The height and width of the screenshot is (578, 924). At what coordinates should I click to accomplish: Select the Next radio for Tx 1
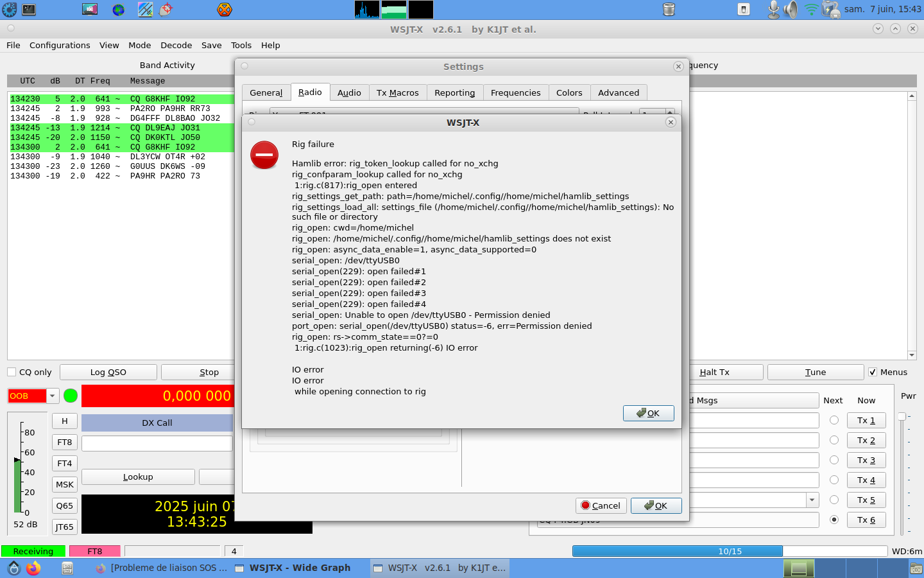click(x=834, y=420)
